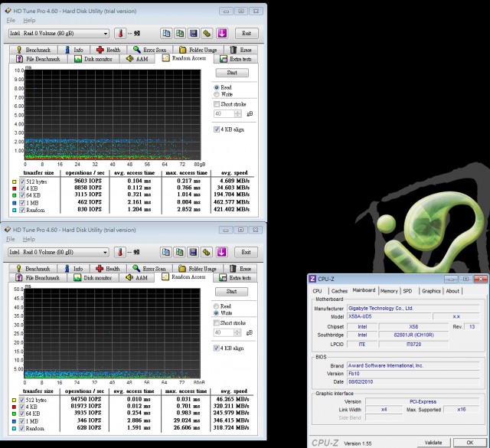Viewport: 490px width, 448px height.
Task: Click Start button in top HD Tune window
Action: [x=232, y=73]
